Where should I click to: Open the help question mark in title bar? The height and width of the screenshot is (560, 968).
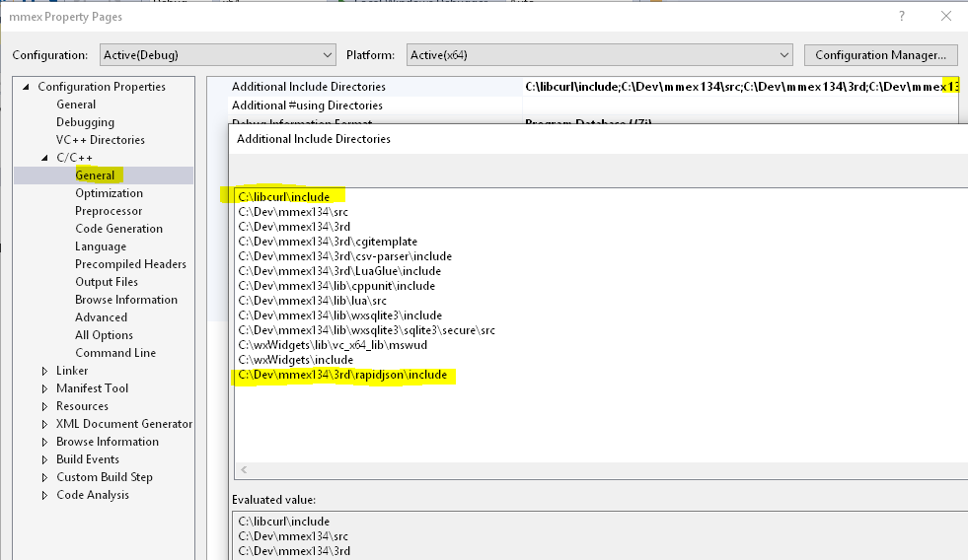[x=901, y=16]
